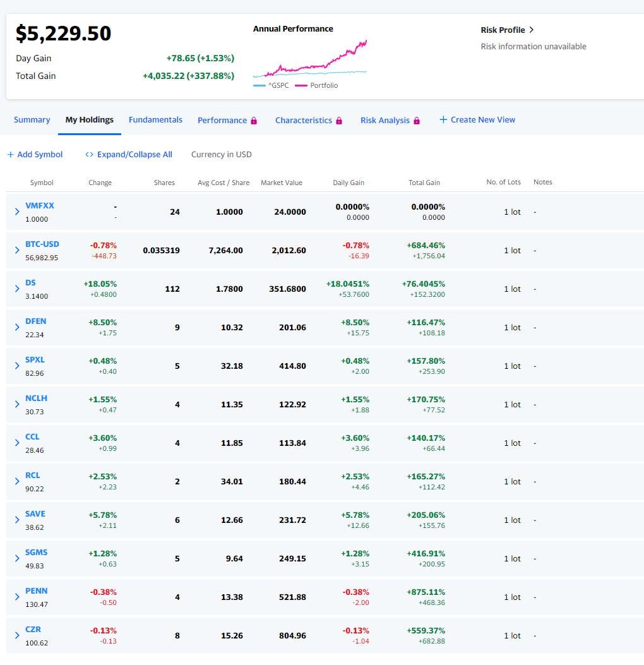Viewport: 644px width, 665px height.
Task: Sort holdings by Market Value column header
Action: tap(282, 183)
